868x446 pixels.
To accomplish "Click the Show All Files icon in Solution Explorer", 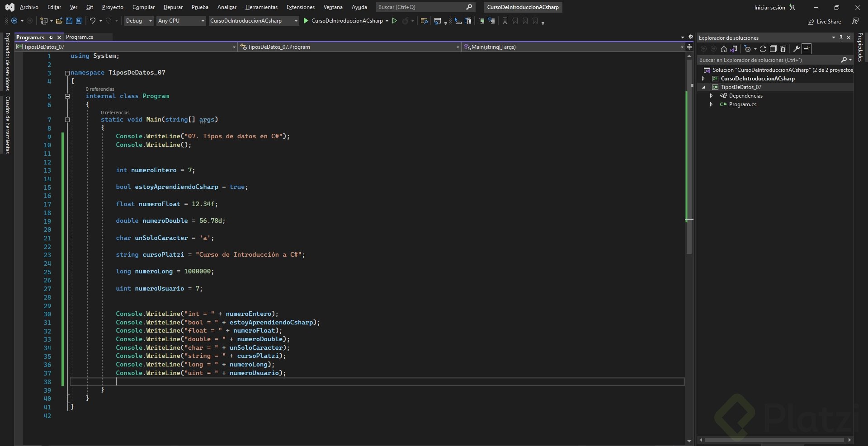I will pyautogui.click(x=783, y=49).
